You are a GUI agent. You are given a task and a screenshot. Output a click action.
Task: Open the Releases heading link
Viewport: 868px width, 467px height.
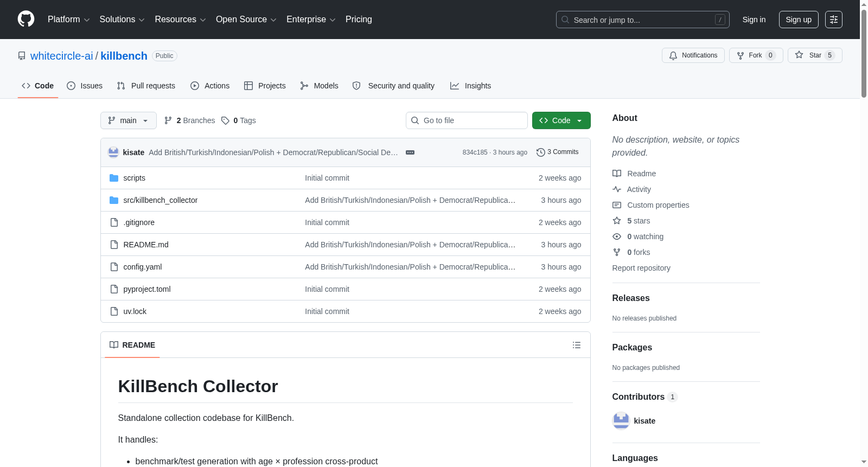631,298
